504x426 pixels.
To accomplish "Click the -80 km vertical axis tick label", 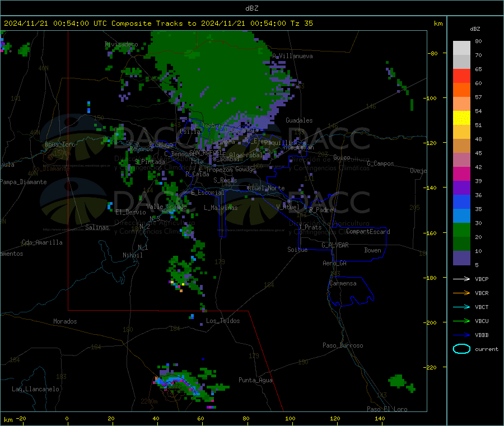I will (x=433, y=53).
